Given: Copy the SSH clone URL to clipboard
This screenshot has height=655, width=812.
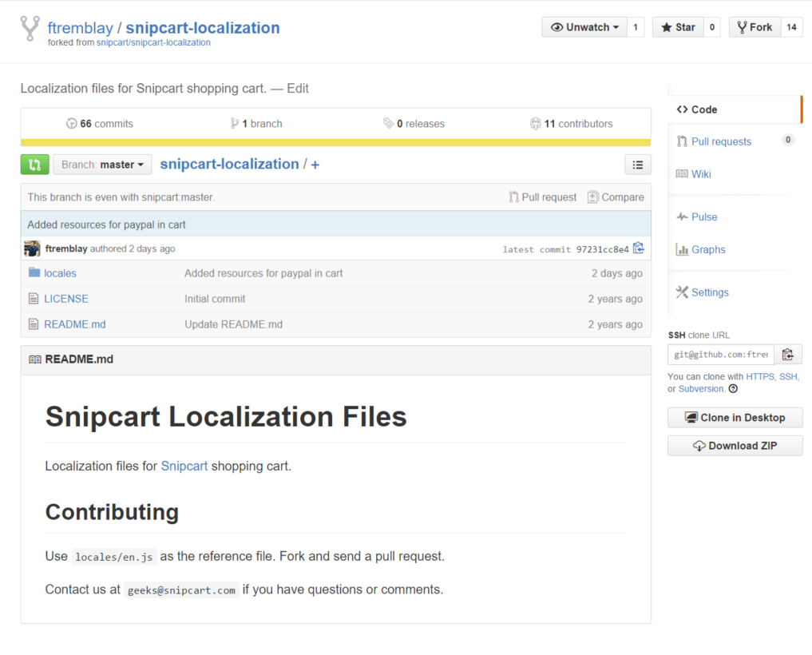Looking at the screenshot, I should pyautogui.click(x=788, y=355).
